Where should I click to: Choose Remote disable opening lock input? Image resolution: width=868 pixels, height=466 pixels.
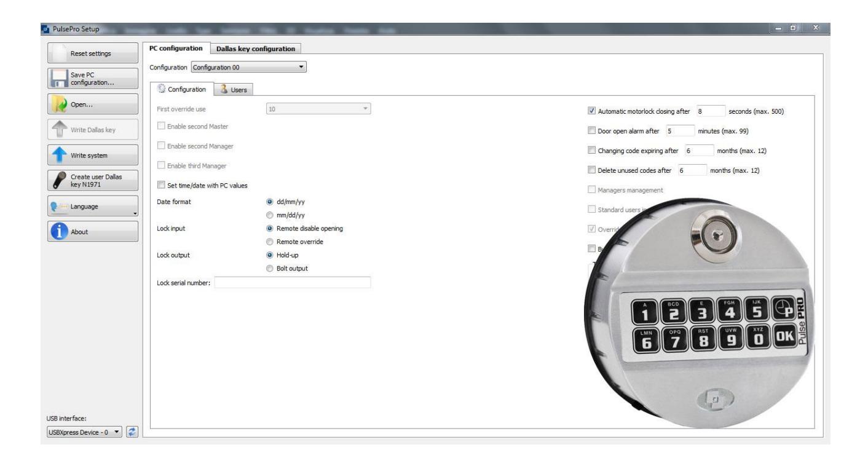[270, 228]
